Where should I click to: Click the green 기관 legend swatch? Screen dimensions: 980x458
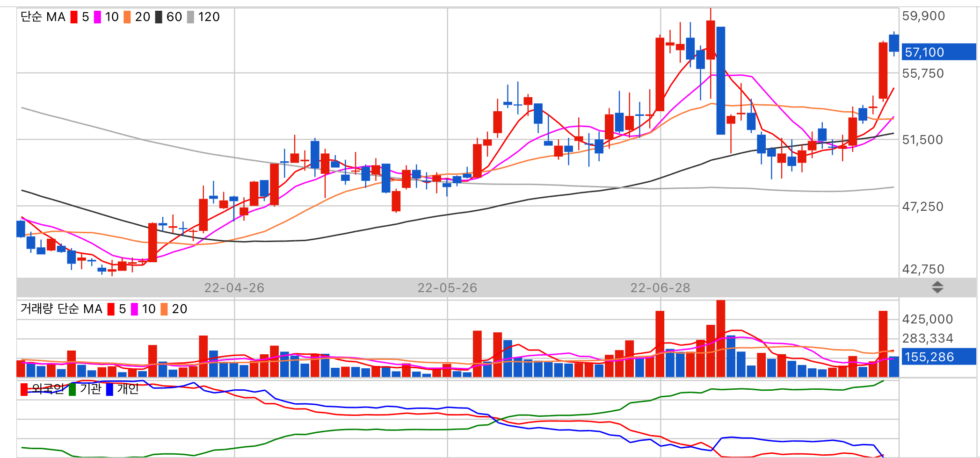pos(72,389)
